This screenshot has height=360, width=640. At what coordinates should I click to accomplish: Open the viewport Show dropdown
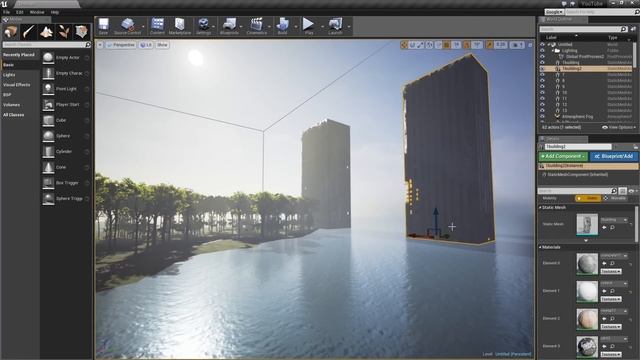click(162, 45)
